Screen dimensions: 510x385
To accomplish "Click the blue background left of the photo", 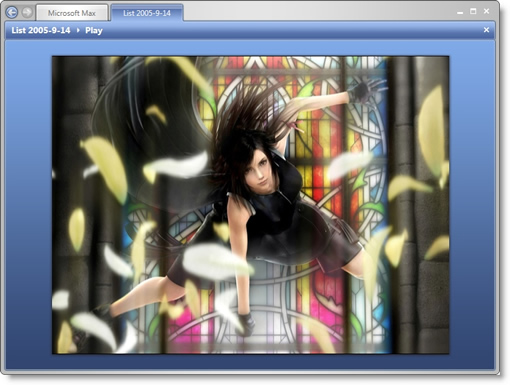I will (x=29, y=203).
